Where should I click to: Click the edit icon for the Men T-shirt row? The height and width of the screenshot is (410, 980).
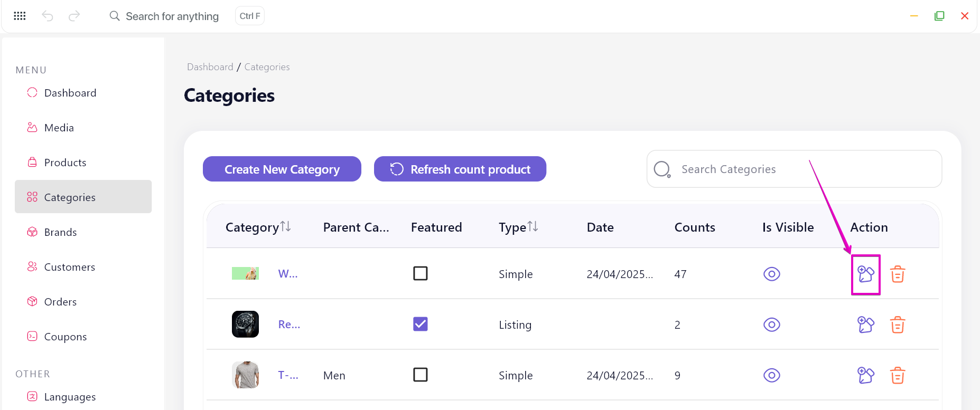pos(865,375)
